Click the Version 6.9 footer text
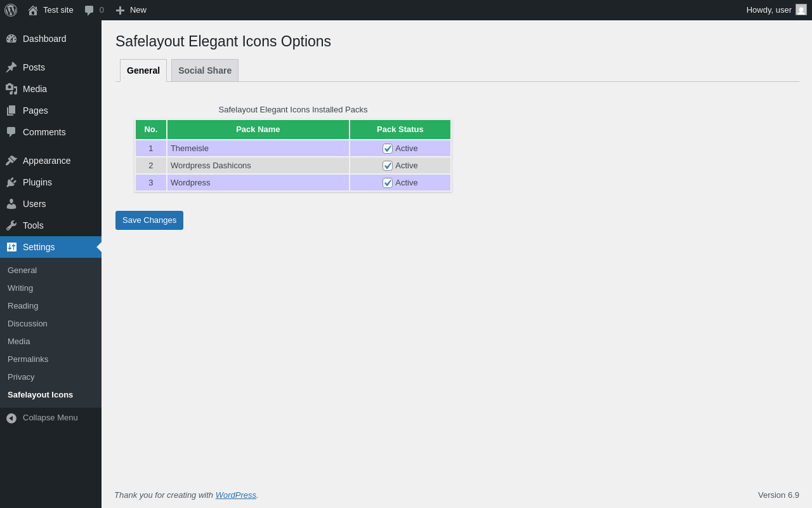 [778, 495]
